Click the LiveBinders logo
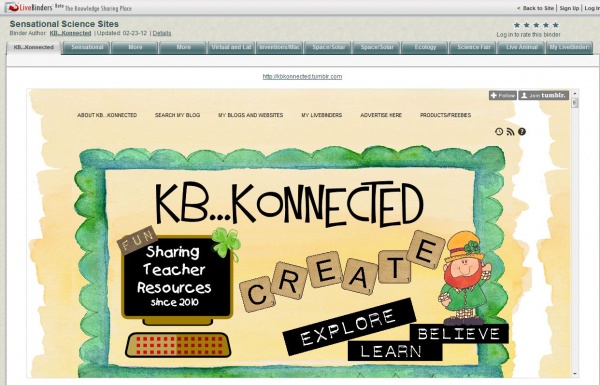This screenshot has width=600, height=385. (x=29, y=7)
